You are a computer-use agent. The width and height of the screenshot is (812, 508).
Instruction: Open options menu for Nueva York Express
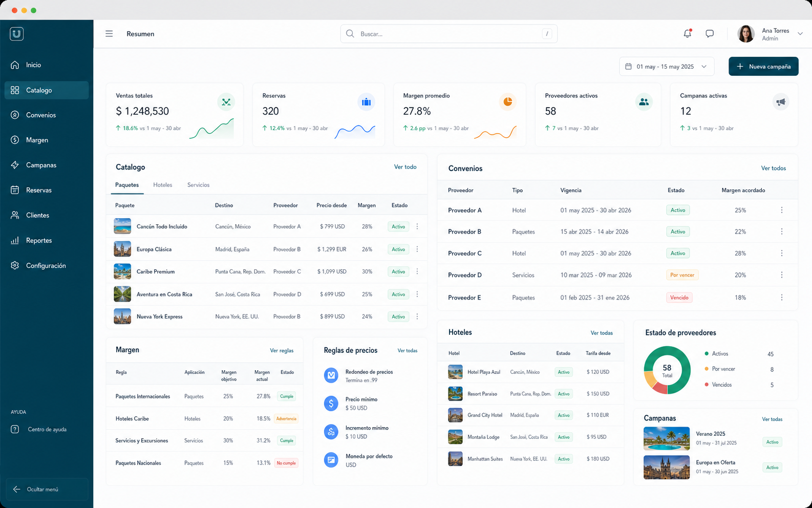(x=417, y=316)
